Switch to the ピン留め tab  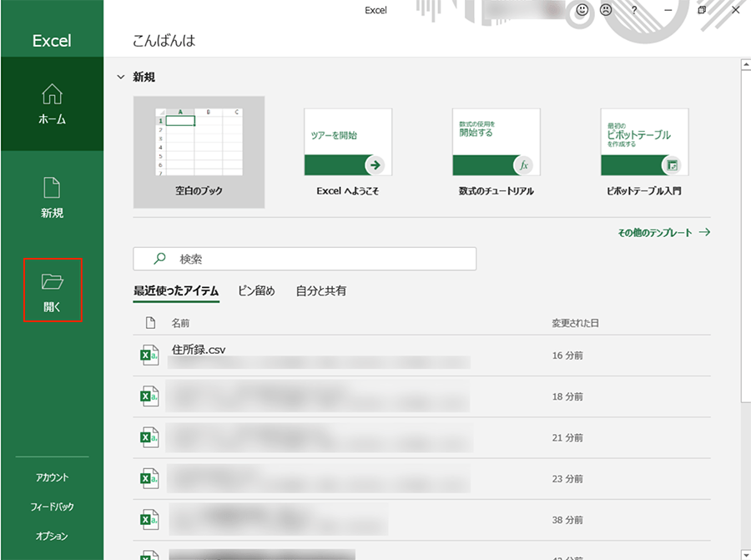click(257, 290)
